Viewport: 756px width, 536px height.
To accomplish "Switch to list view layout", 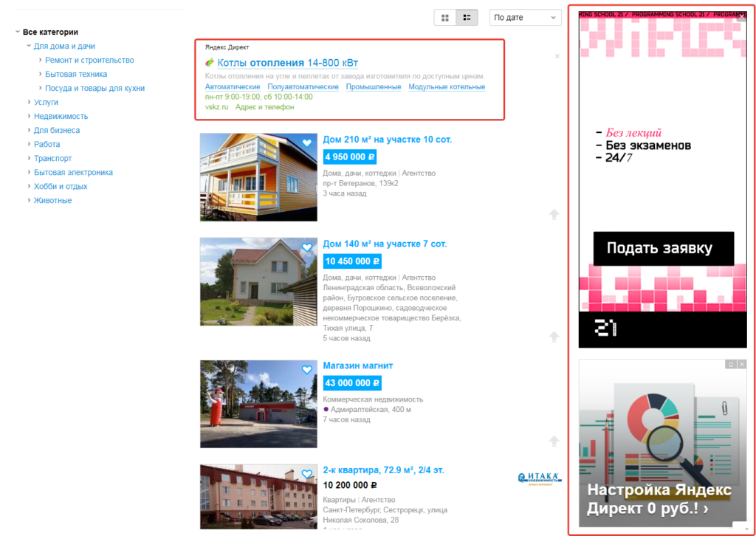I will point(467,18).
